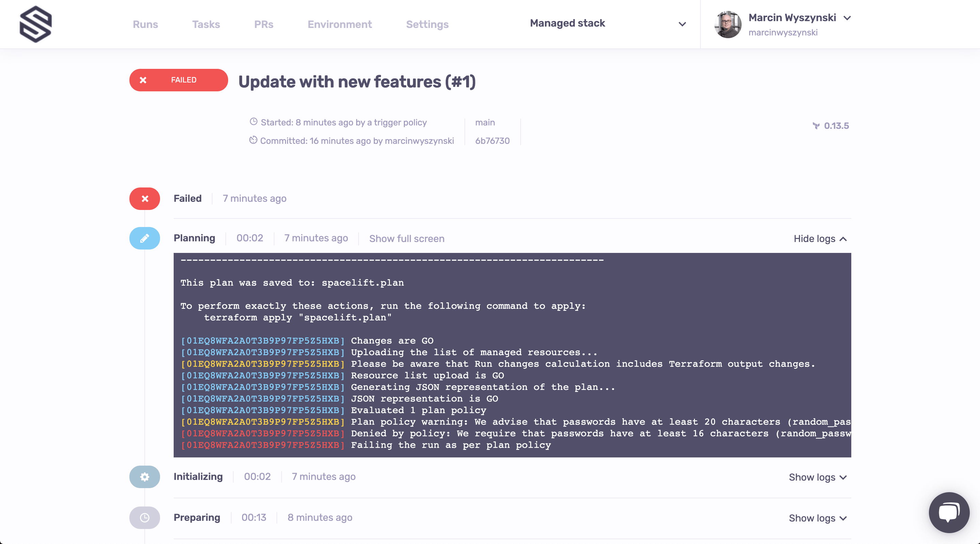Click the Environment navigation link
This screenshot has height=544, width=980.
[x=340, y=24]
